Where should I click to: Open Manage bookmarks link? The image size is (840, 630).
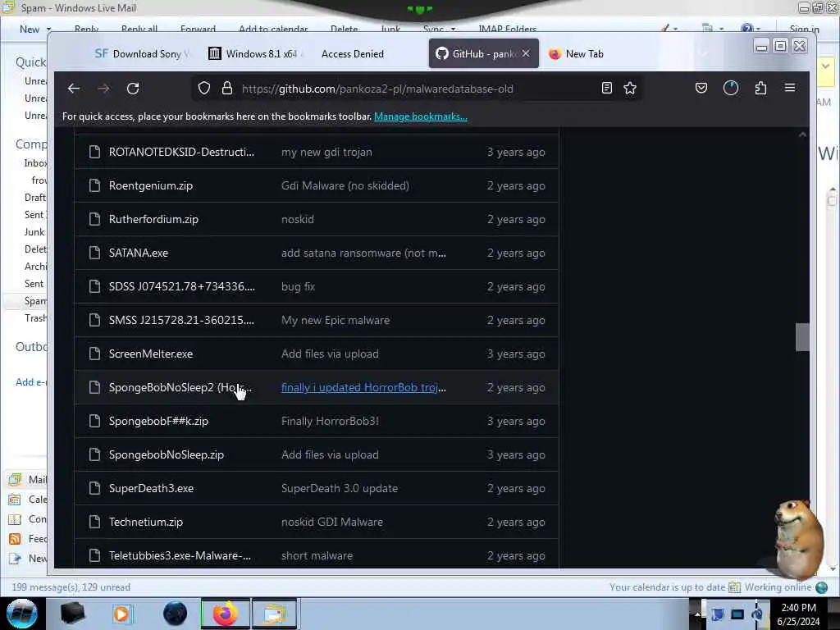(x=421, y=116)
